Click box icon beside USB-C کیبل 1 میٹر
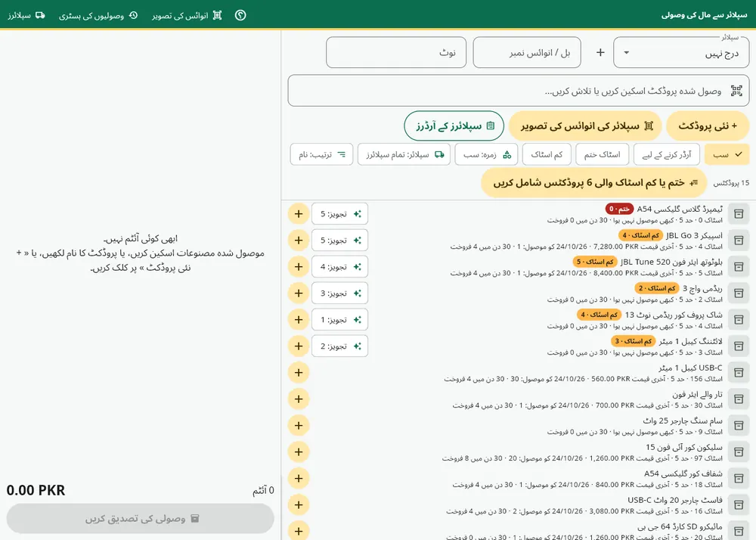 (x=739, y=373)
